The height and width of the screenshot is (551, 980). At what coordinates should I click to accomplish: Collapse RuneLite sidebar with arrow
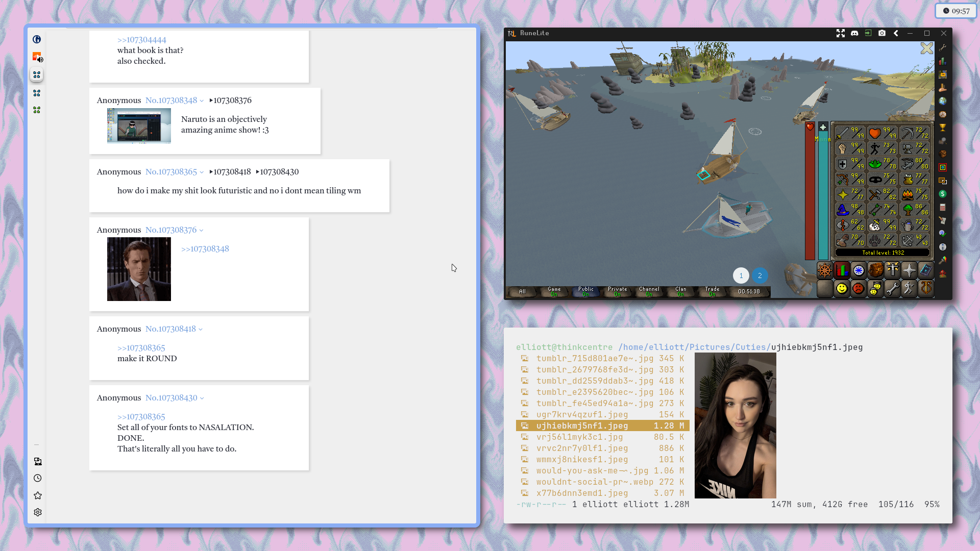(x=896, y=33)
